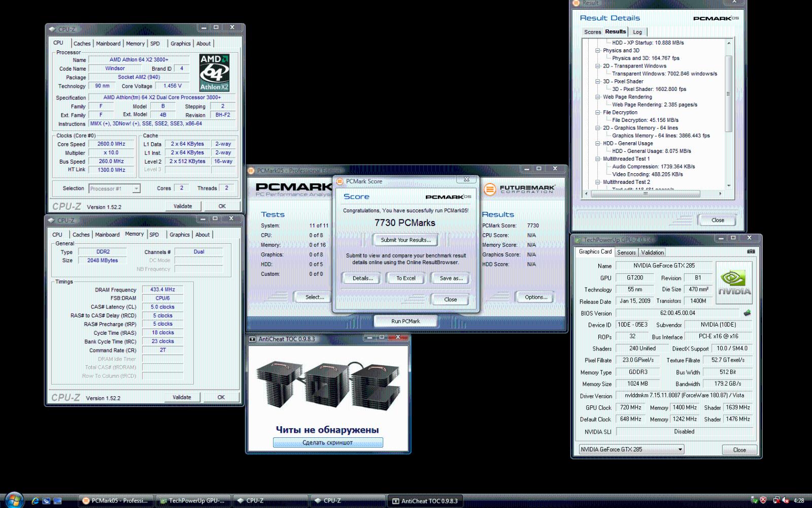This screenshot has width=812, height=508.
Task: Select 'Web Page Rendering: 2.385 pages/s' row
Action: pos(654,105)
